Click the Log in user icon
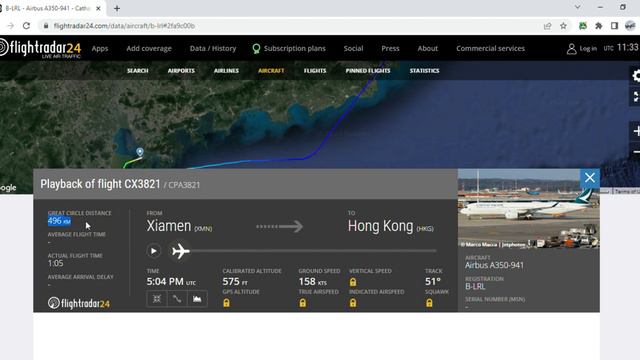This screenshot has width=640, height=360. (571, 49)
